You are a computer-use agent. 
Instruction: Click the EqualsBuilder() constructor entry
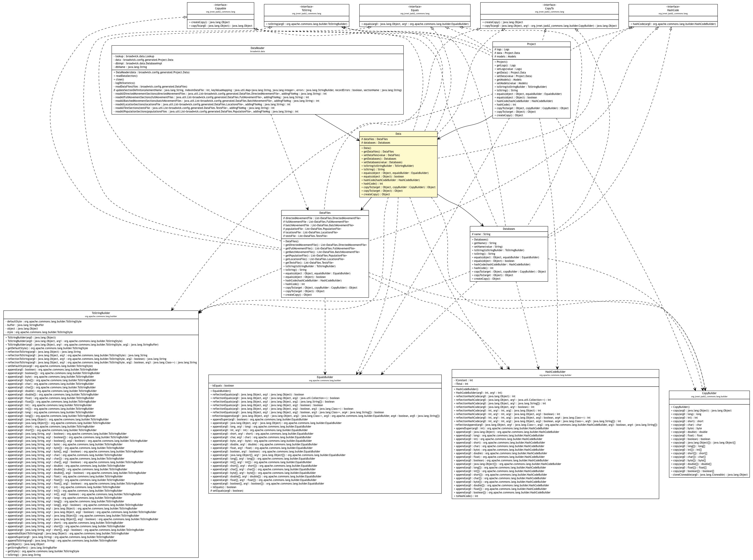pos(220,391)
